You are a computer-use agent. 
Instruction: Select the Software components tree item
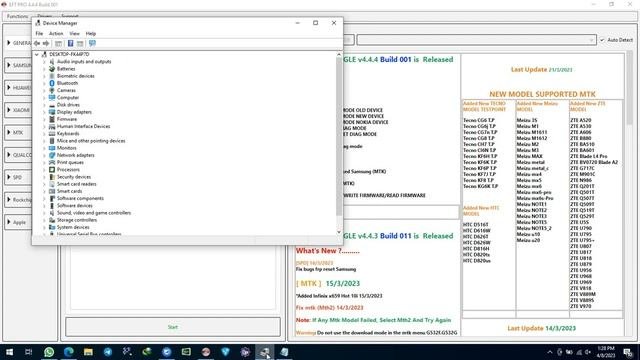coord(80,198)
